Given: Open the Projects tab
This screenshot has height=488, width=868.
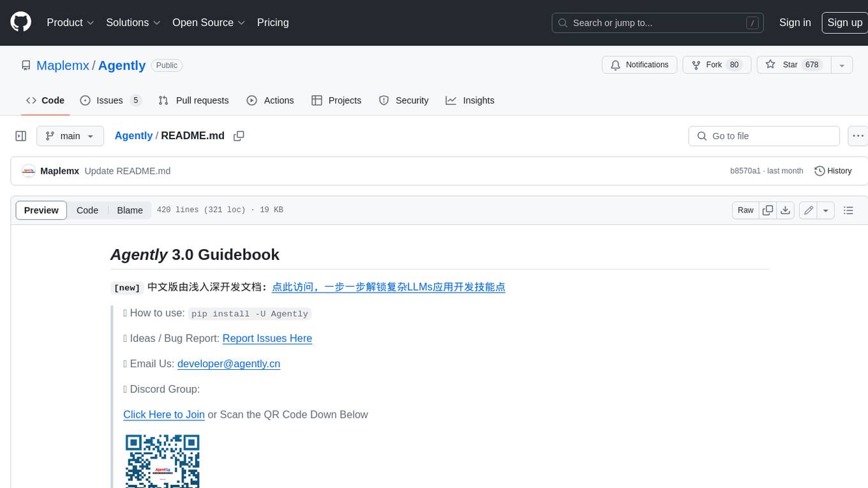Looking at the screenshot, I should [x=336, y=100].
